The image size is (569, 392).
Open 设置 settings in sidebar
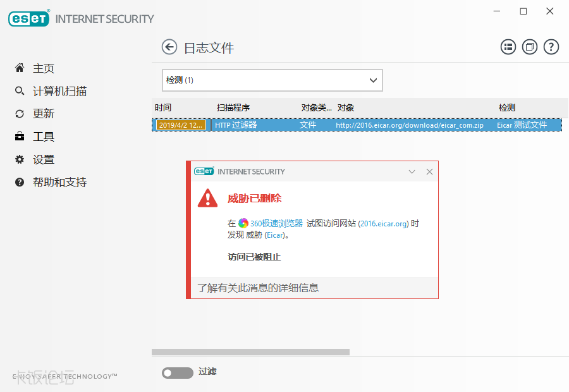[43, 159]
